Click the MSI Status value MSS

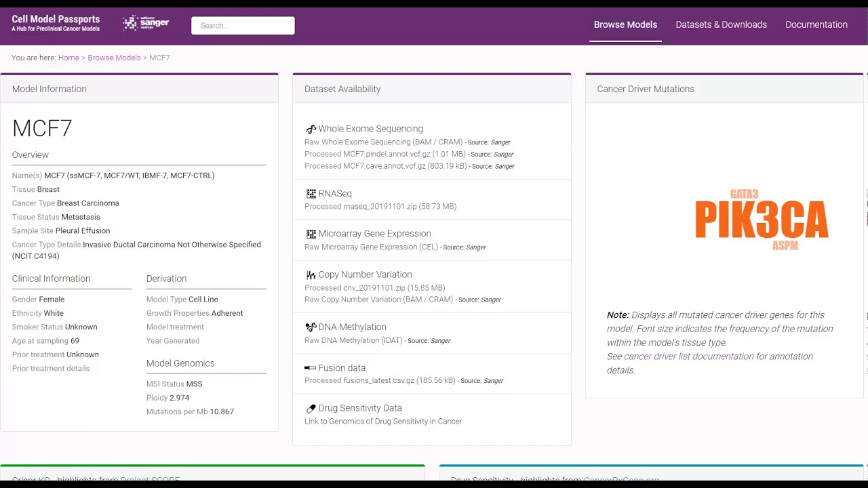tap(194, 384)
